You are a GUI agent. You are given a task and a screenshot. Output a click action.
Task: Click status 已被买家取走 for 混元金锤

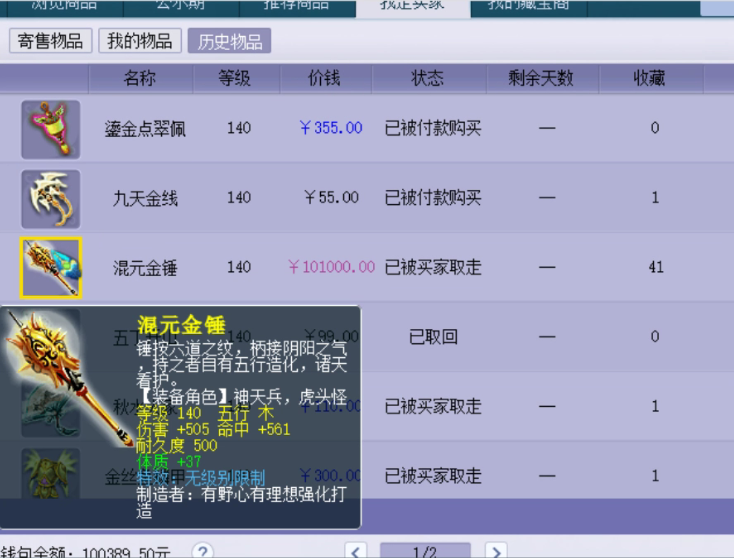(433, 267)
